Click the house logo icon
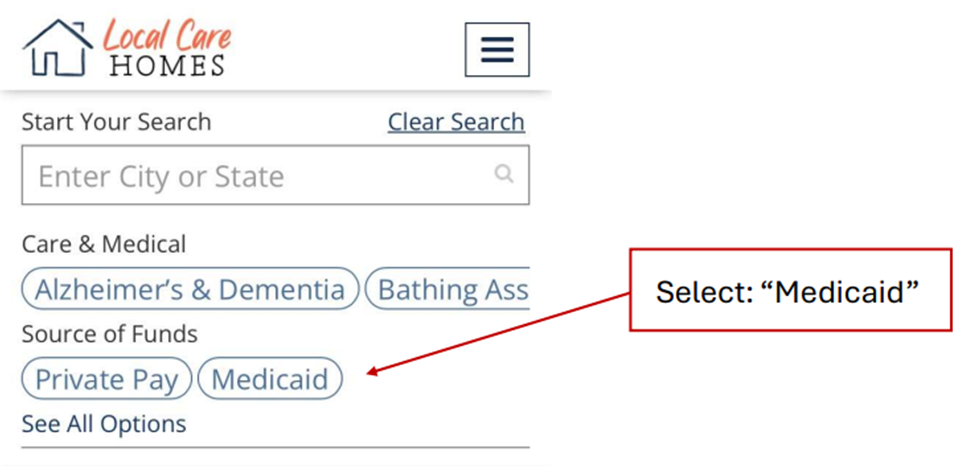 (57, 48)
